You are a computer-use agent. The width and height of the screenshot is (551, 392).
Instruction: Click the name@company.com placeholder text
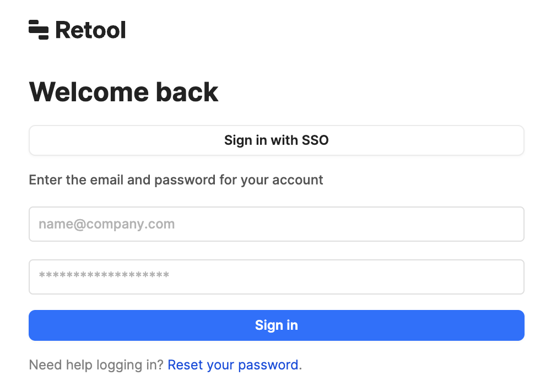107,224
